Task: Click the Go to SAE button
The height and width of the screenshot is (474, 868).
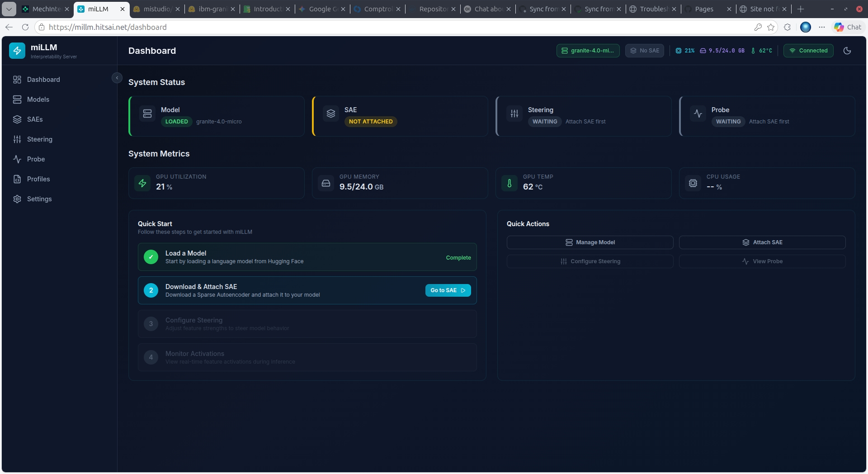Action: (448, 290)
